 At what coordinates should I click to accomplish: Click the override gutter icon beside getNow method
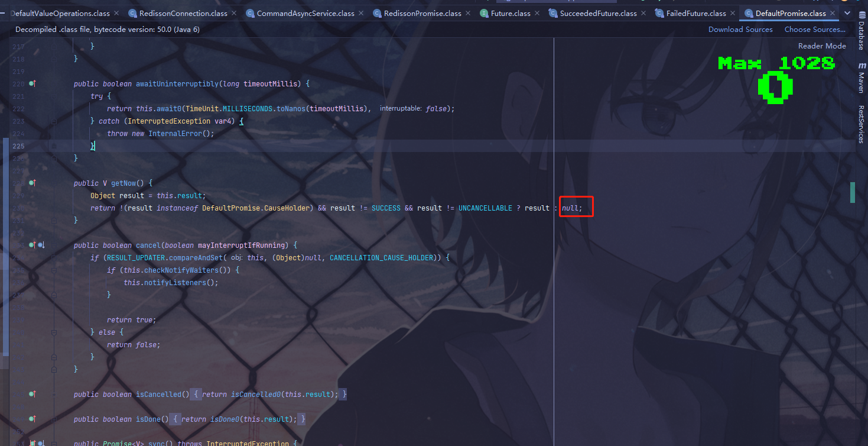tap(32, 183)
